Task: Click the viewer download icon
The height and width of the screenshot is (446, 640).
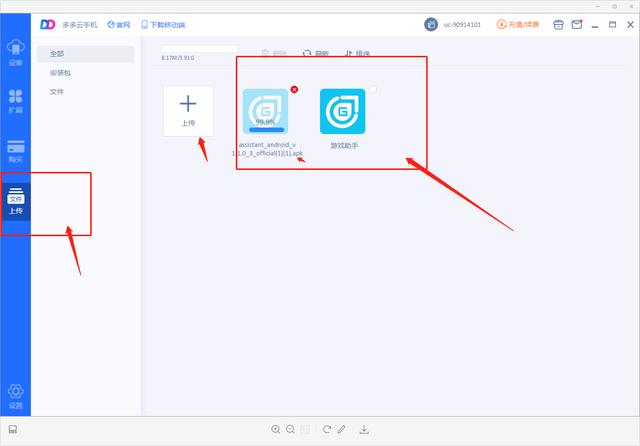Action: click(x=364, y=429)
